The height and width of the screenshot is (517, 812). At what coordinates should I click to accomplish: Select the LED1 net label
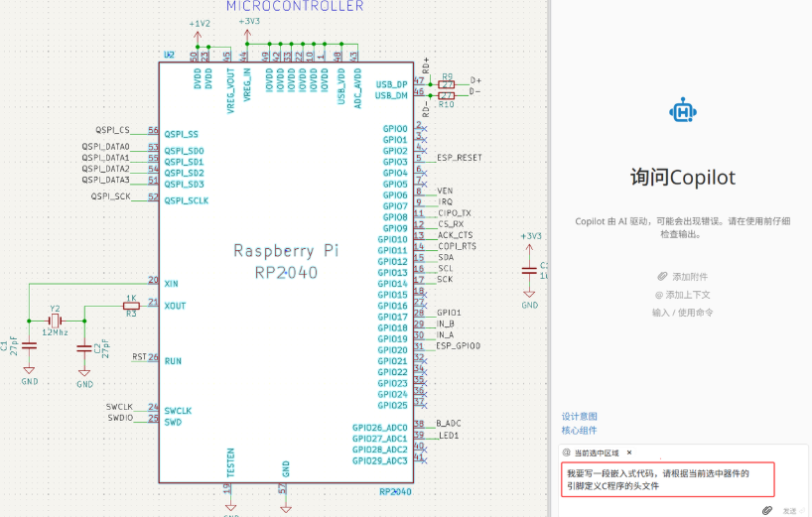449,436
